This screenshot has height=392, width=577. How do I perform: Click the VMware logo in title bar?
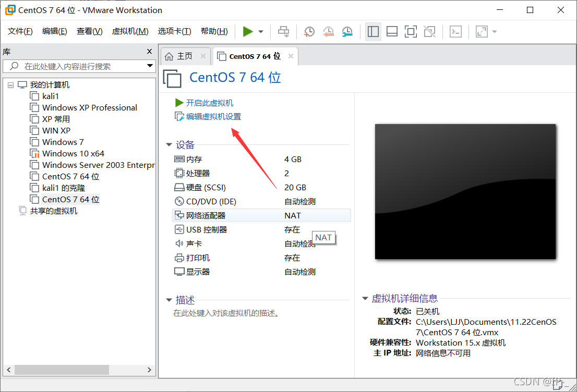click(10, 10)
